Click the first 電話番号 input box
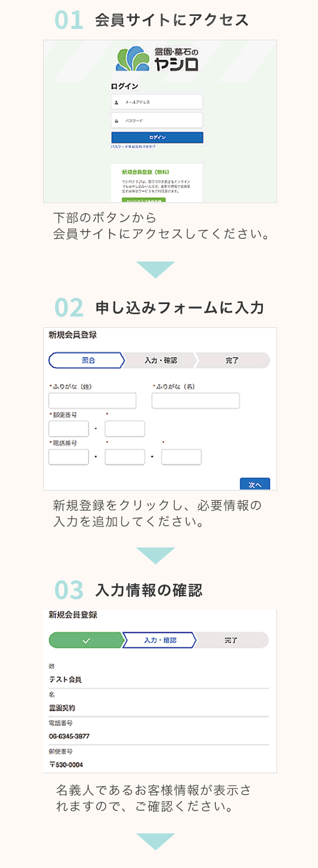The image size is (318, 868). [69, 457]
